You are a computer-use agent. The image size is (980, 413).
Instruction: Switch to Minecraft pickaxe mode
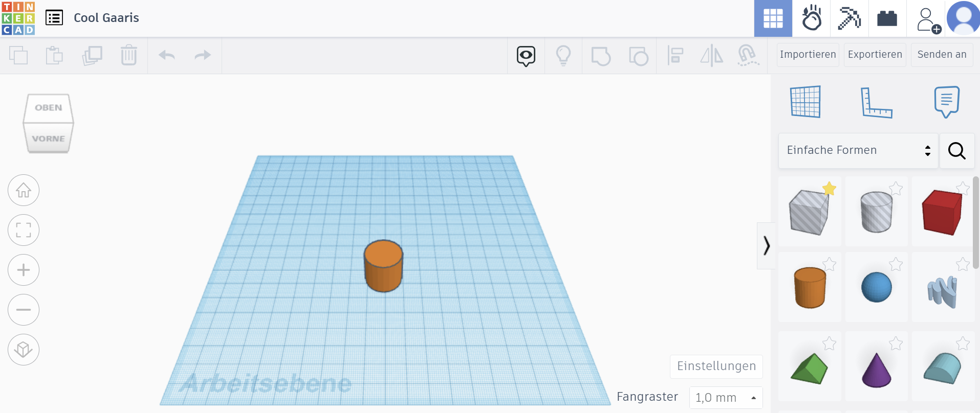849,18
